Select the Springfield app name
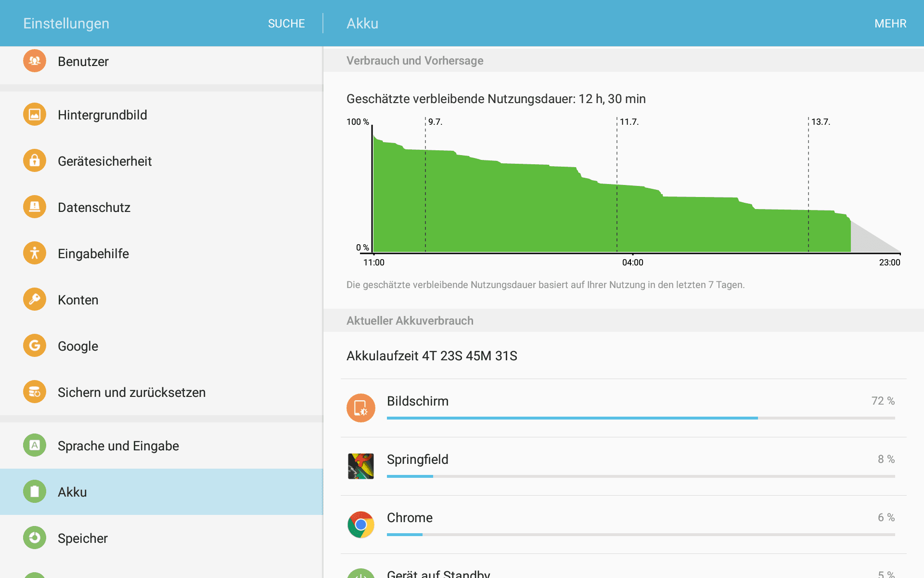924x578 pixels. pos(418,460)
